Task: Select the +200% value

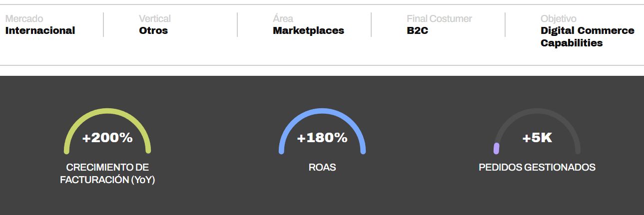Action: pyautogui.click(x=107, y=138)
